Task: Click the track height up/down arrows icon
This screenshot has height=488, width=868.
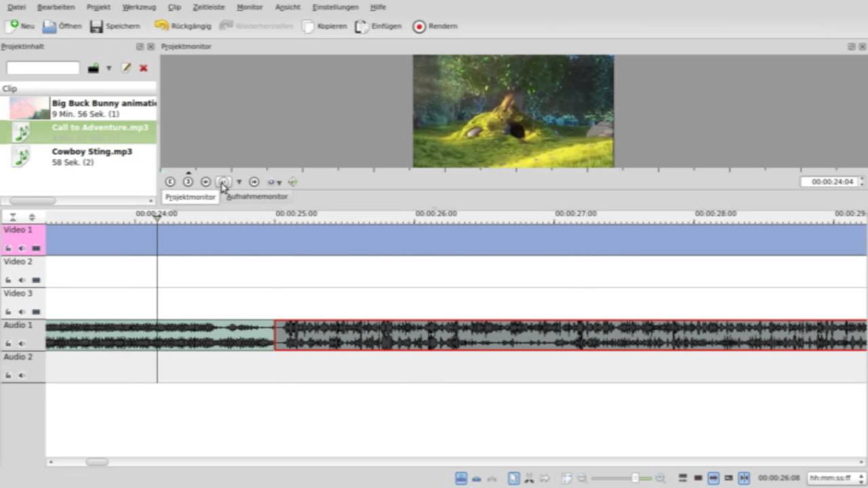Action: coord(31,217)
